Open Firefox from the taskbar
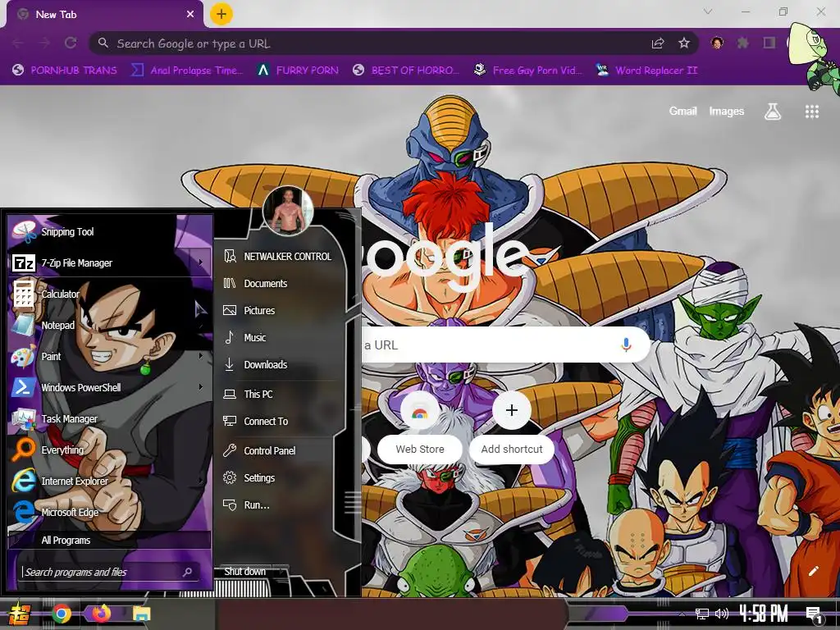840x630 pixels. (101, 614)
